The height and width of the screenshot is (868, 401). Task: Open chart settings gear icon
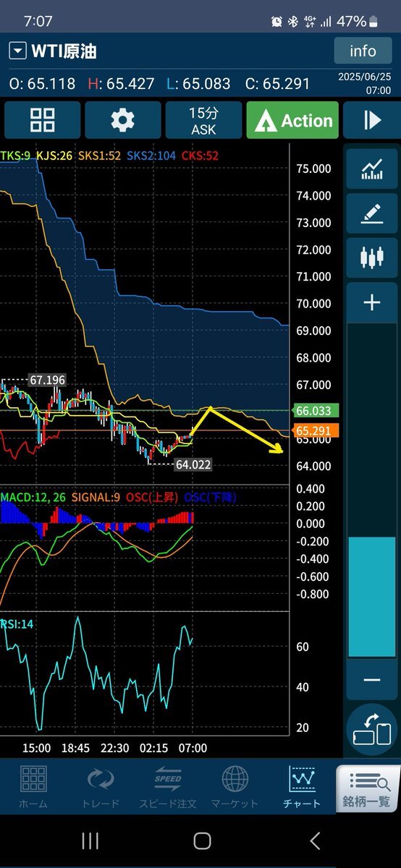pos(122,120)
